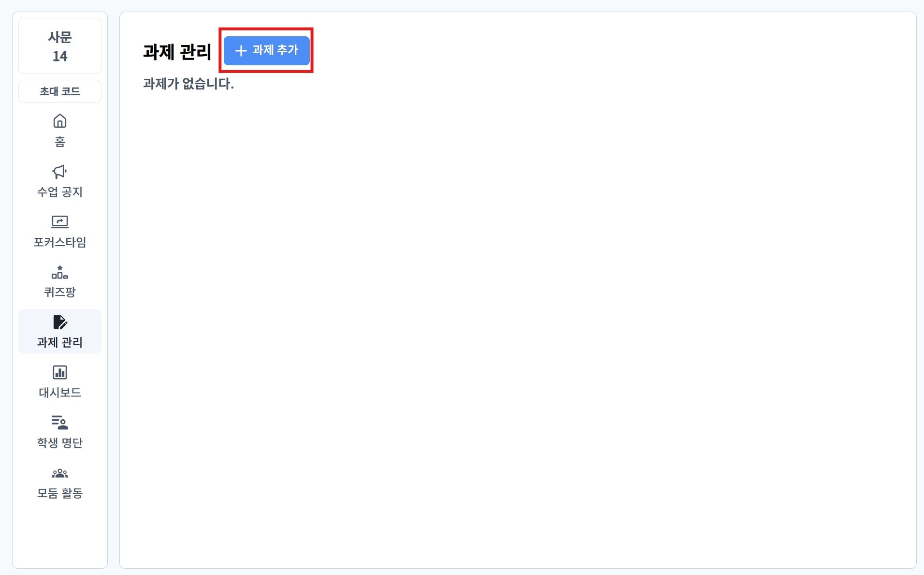Click the student roster list-person icon
This screenshot has width=924, height=575.
point(60,423)
